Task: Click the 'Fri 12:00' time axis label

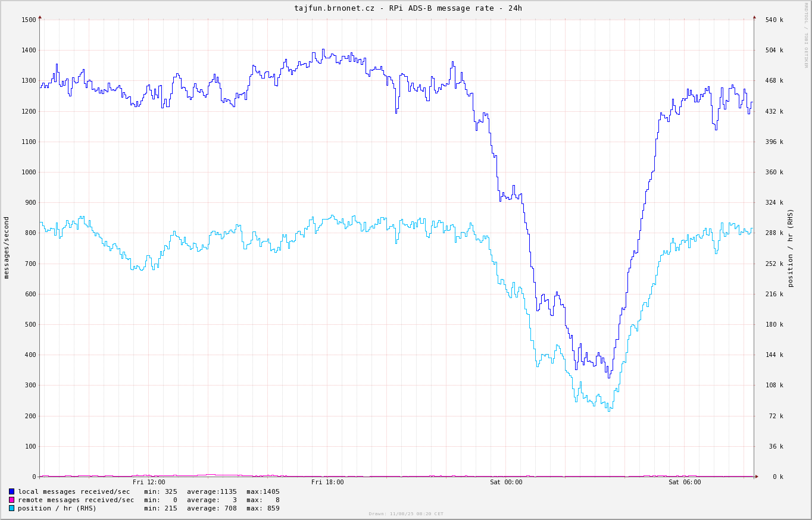Action: coord(149,482)
